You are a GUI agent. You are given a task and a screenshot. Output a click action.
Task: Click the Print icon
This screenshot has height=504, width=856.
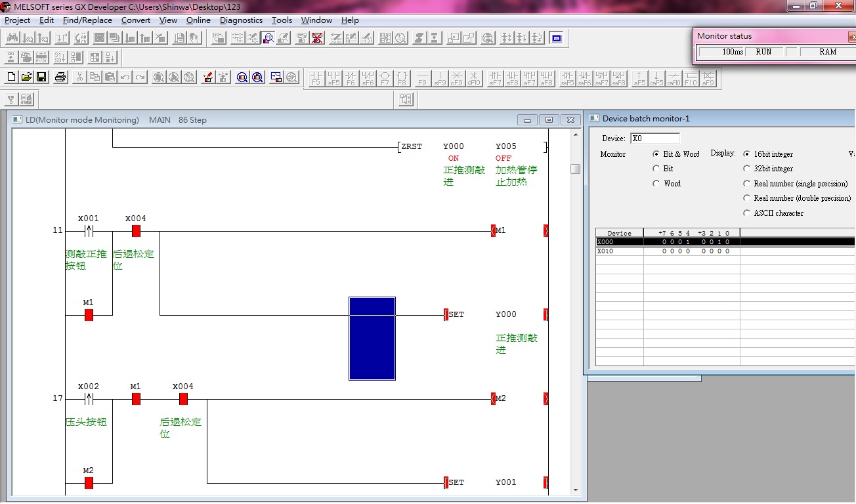pyautogui.click(x=60, y=77)
